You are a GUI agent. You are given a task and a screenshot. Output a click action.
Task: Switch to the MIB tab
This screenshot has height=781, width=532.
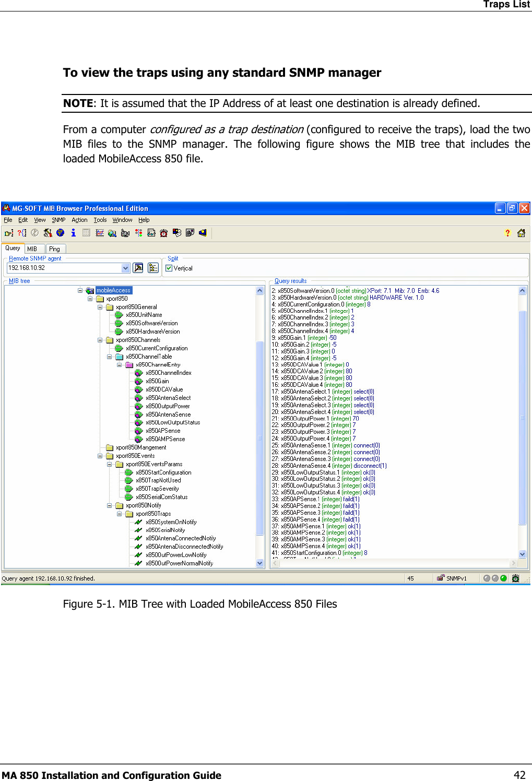pos(34,249)
